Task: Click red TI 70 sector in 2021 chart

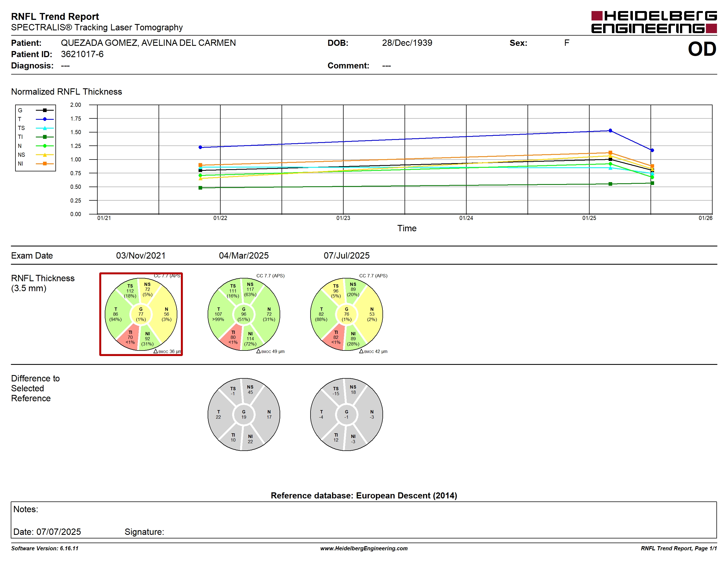Action: (x=130, y=337)
